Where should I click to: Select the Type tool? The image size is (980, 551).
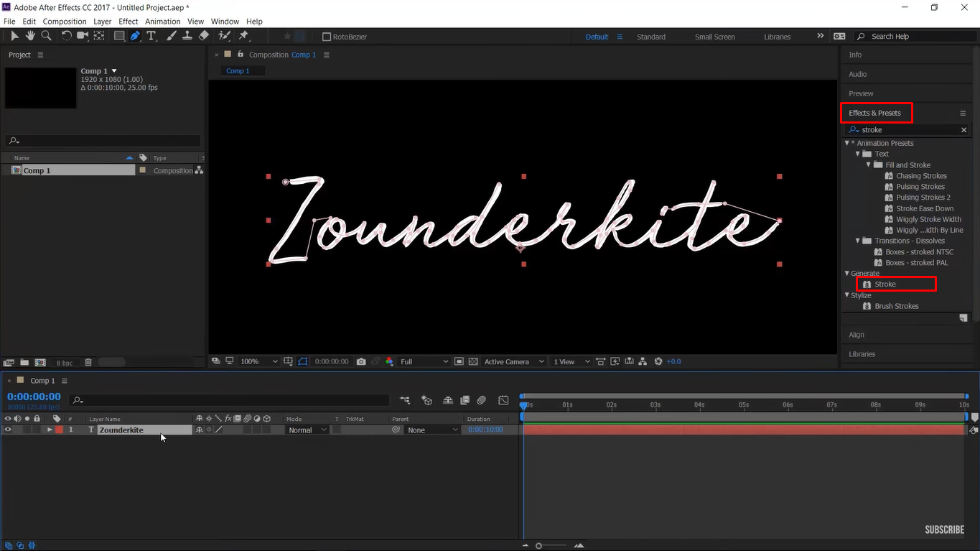click(x=151, y=36)
